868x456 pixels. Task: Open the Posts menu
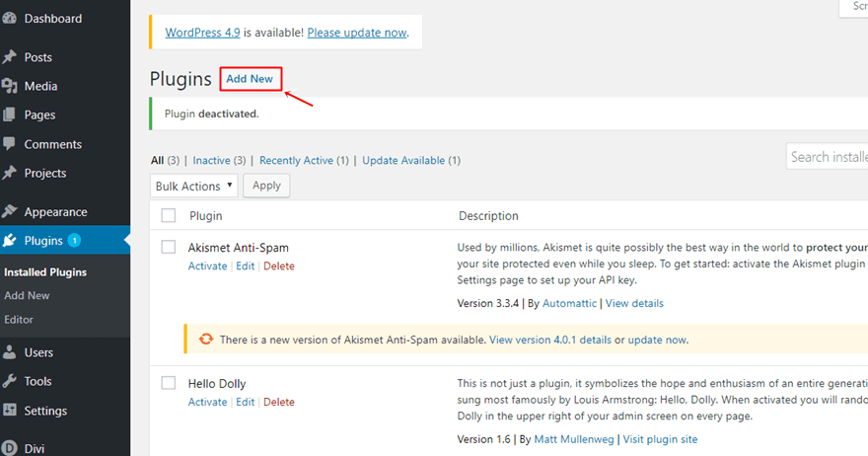tap(38, 57)
